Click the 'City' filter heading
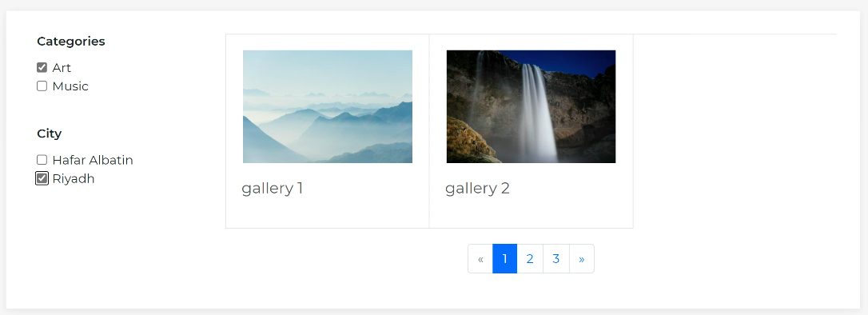The image size is (868, 315). pyautogui.click(x=50, y=134)
